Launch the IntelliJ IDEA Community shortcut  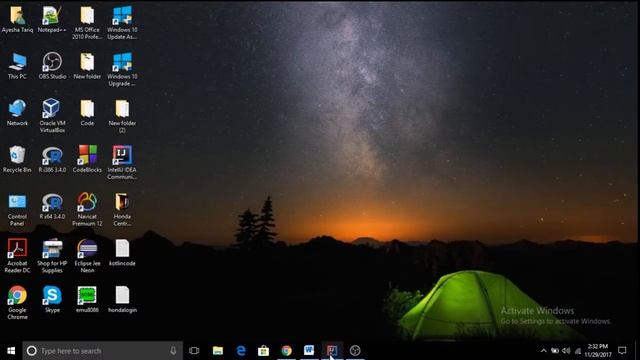(x=122, y=163)
